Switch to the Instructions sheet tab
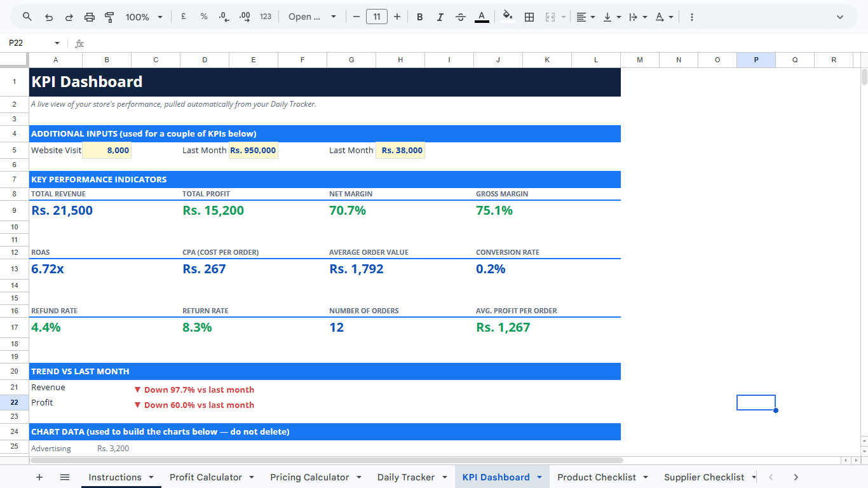Viewport: 868px width, 488px height. [115, 477]
